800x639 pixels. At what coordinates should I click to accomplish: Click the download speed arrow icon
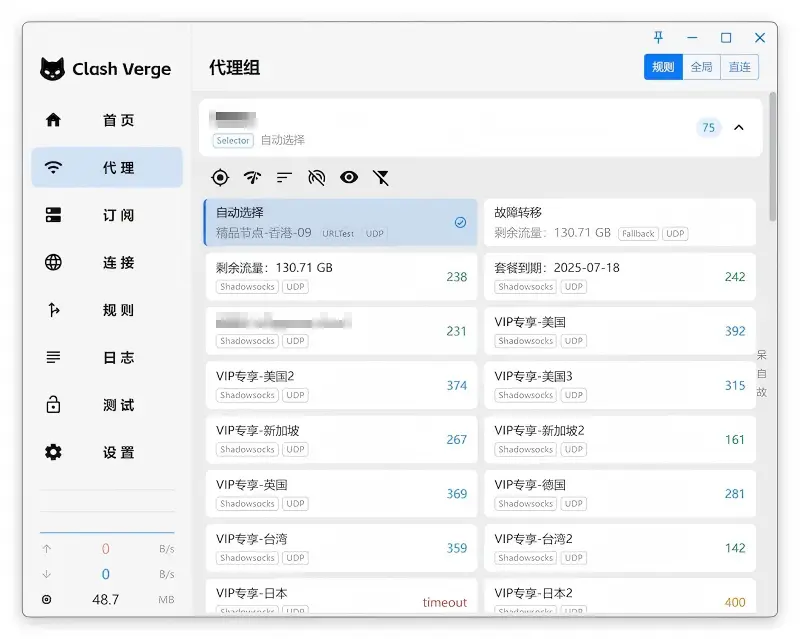(x=46, y=574)
